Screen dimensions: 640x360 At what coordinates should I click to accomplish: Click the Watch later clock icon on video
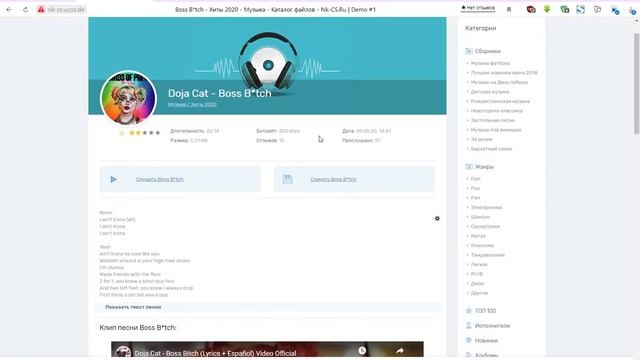(362, 350)
